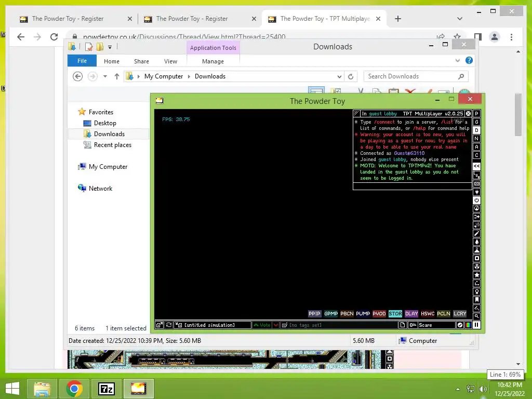Open the Favorites bookmark icon

(476, 300)
